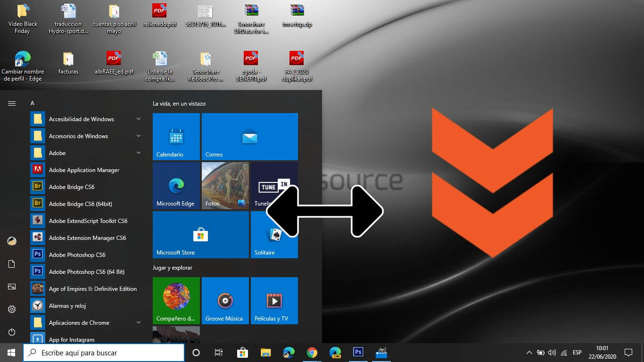Screen dimensions: 644x362
Task: Select Tenorshare UltData archive on desktop
Action: tap(251, 19)
